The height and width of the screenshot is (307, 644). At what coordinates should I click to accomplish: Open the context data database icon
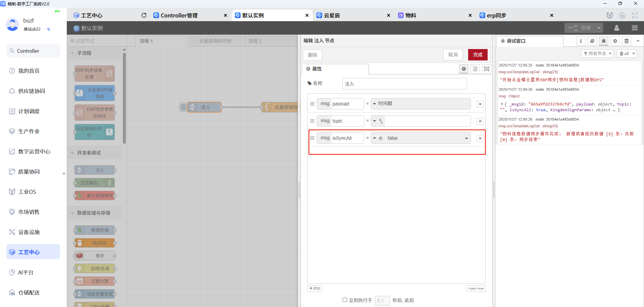click(627, 41)
